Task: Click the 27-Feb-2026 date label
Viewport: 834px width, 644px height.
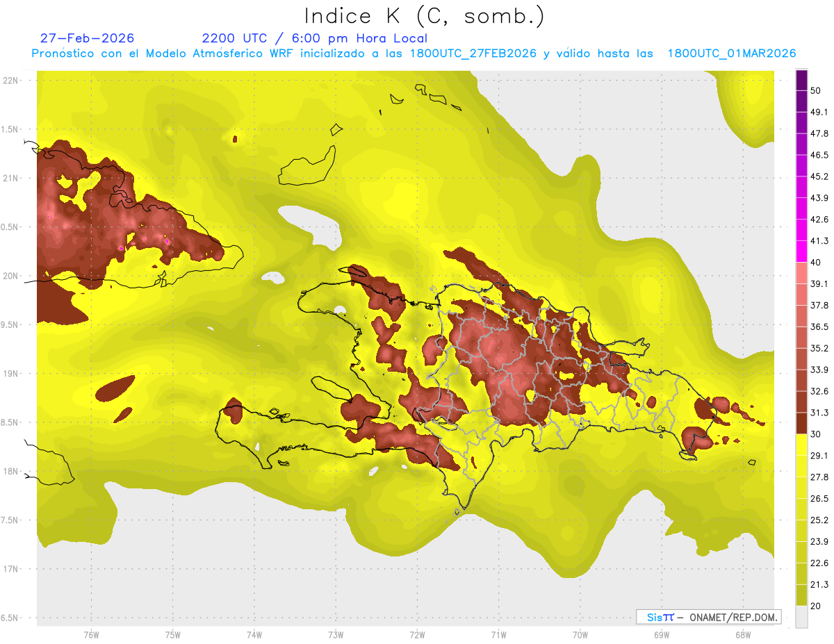Action: (x=87, y=38)
